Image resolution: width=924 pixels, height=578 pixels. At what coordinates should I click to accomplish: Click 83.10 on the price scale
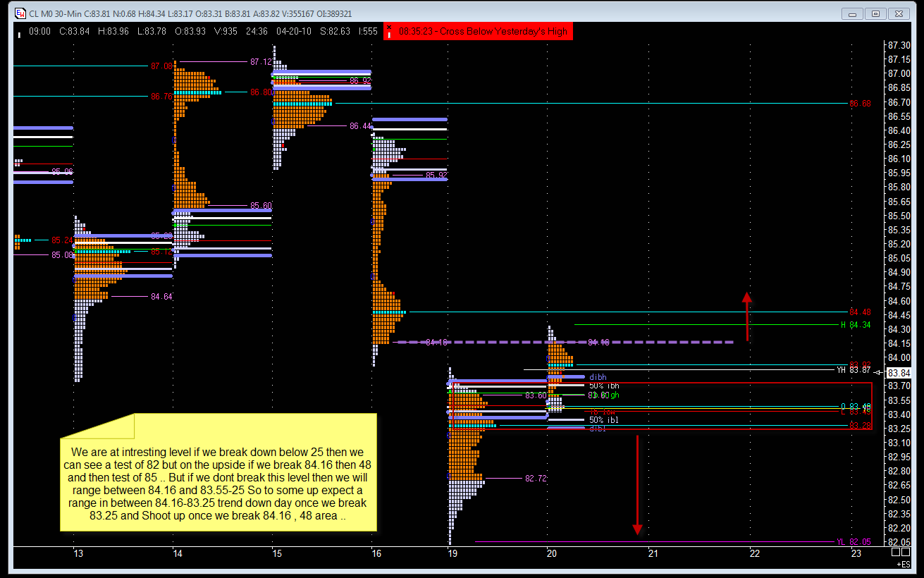(899, 443)
